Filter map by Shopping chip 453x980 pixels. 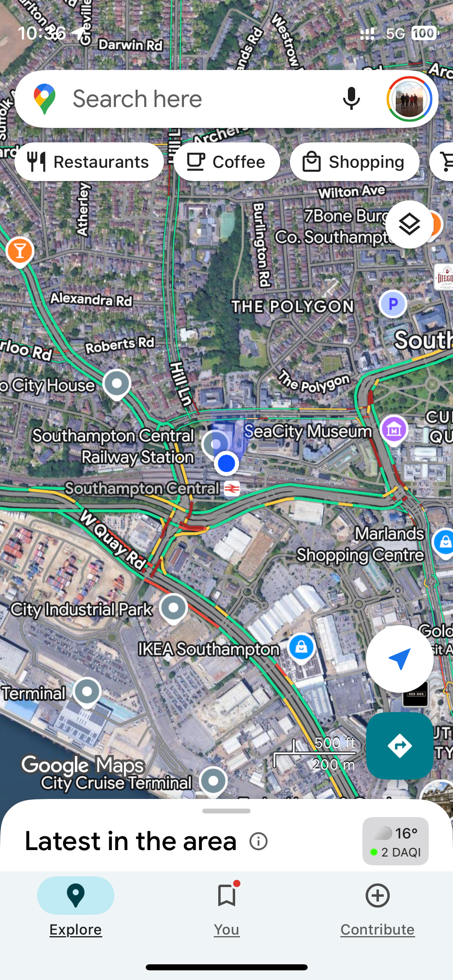tap(354, 162)
